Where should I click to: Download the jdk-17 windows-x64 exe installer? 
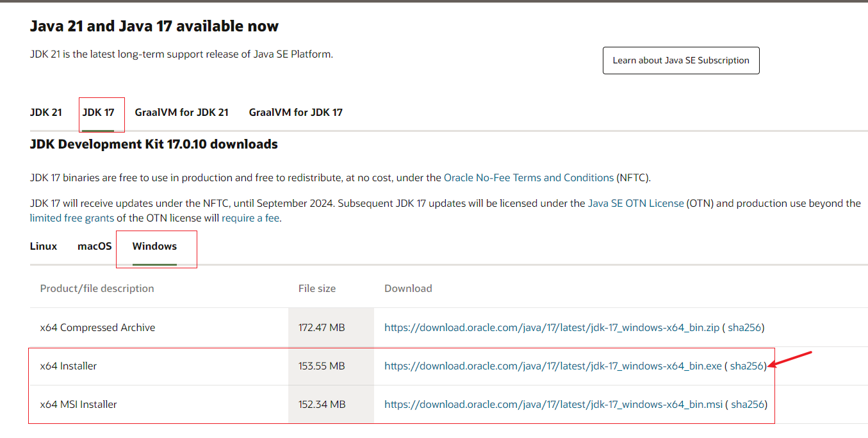(553, 366)
